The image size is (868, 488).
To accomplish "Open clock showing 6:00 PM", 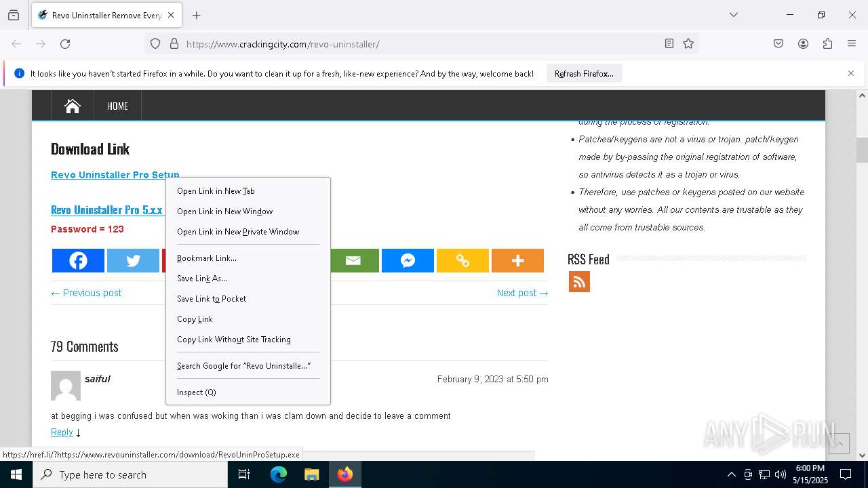I will pyautogui.click(x=810, y=474).
